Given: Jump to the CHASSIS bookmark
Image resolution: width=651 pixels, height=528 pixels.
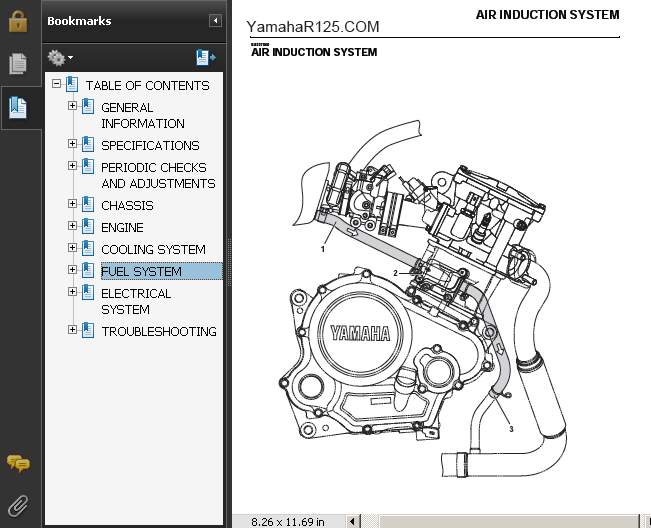Looking at the screenshot, I should 127,205.
